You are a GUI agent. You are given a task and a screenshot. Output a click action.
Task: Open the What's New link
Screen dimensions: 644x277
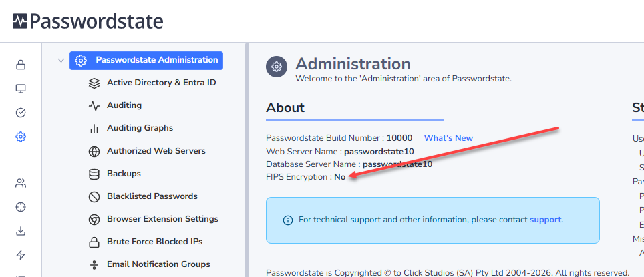point(448,138)
